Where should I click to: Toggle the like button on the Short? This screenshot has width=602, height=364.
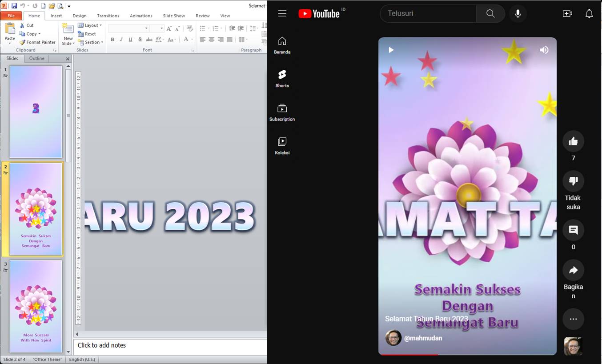tap(573, 141)
